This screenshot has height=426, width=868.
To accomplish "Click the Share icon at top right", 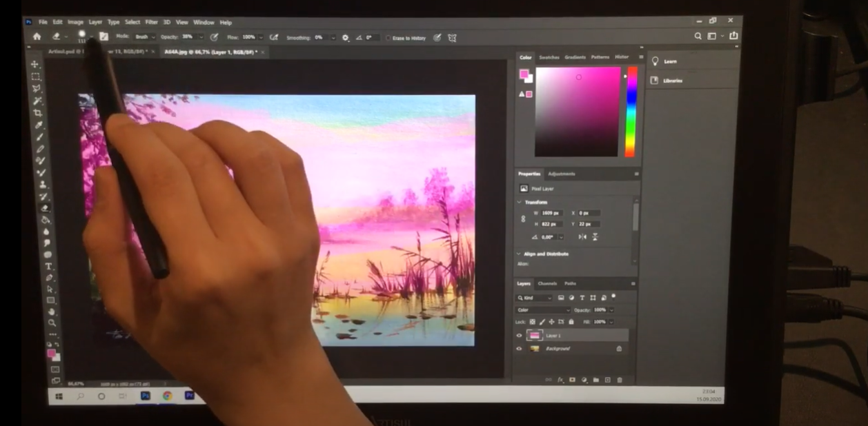I will tap(733, 35).
